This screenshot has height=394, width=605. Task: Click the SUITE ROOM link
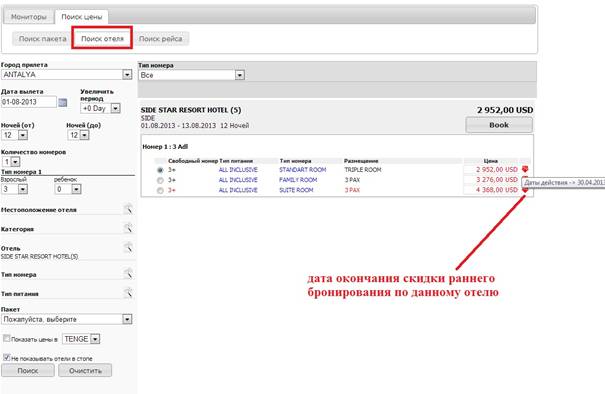tap(296, 190)
